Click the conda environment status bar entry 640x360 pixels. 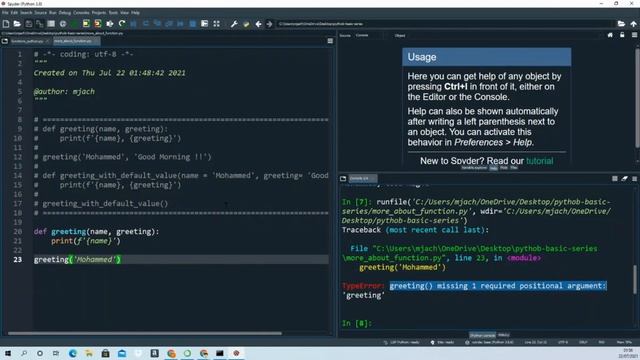[x=489, y=342]
